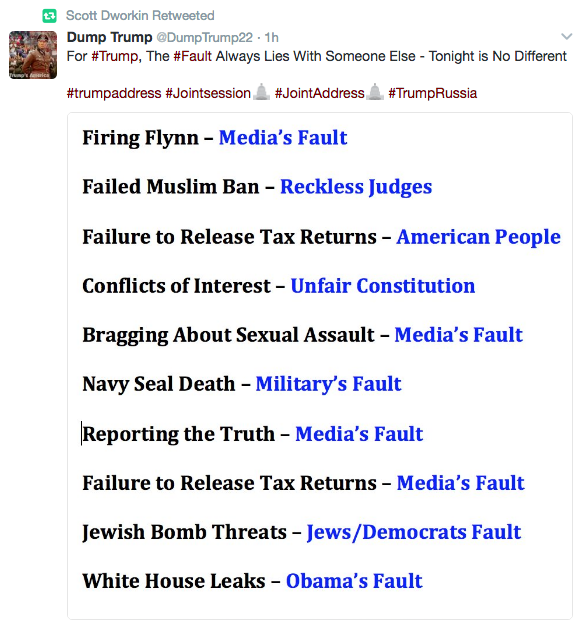Click the Dump Trump display name
Image resolution: width=583 pixels, height=621 pixels.
(x=109, y=37)
